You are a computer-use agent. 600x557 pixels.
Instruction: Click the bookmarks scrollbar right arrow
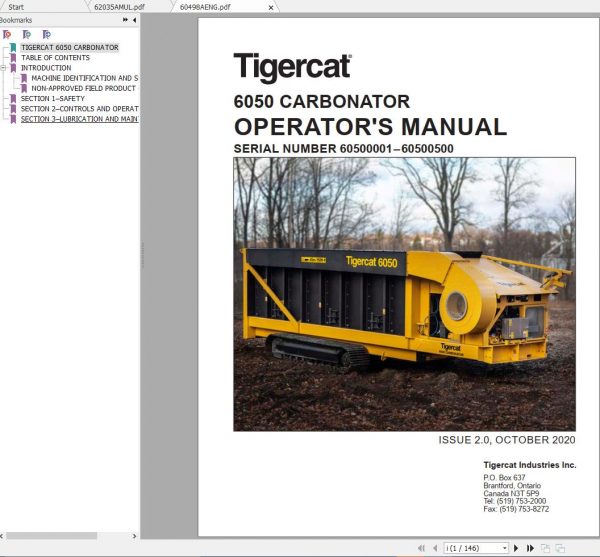[134, 536]
